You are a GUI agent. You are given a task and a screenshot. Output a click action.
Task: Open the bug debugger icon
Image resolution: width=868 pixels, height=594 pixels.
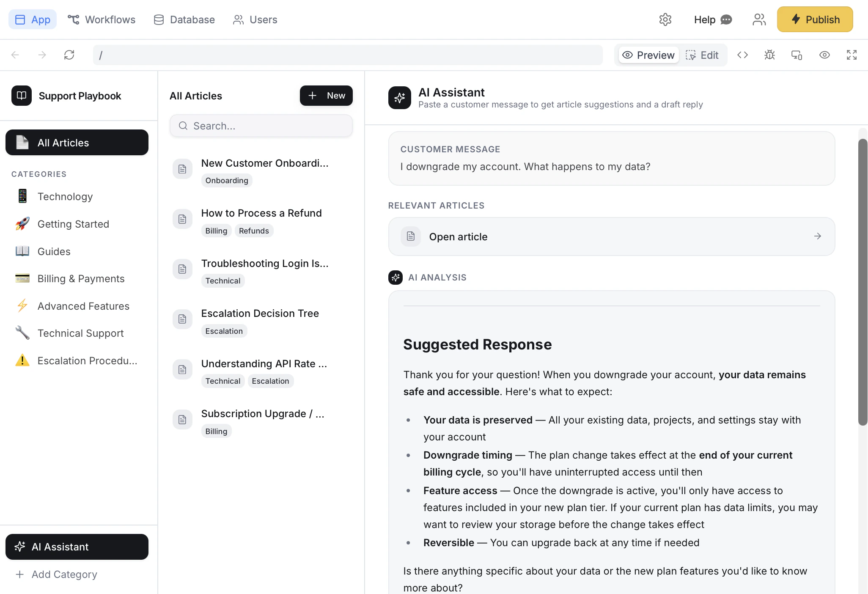[x=769, y=55]
